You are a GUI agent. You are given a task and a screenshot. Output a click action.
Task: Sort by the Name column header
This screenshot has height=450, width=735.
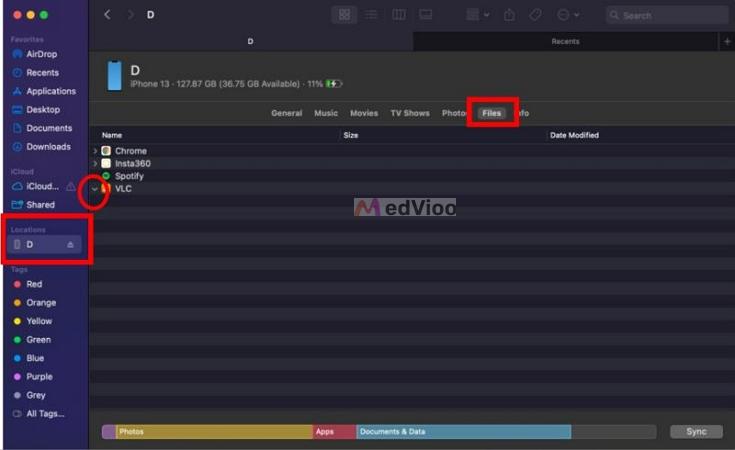[x=112, y=135]
